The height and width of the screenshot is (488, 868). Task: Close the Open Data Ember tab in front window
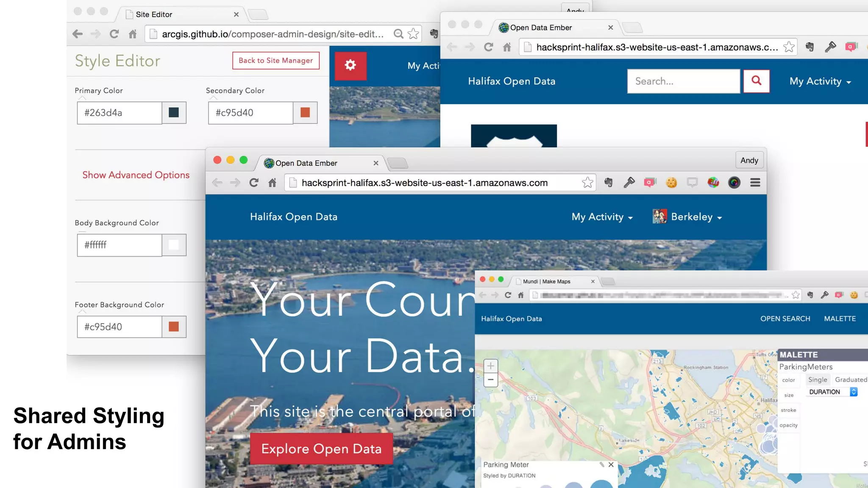click(x=376, y=163)
